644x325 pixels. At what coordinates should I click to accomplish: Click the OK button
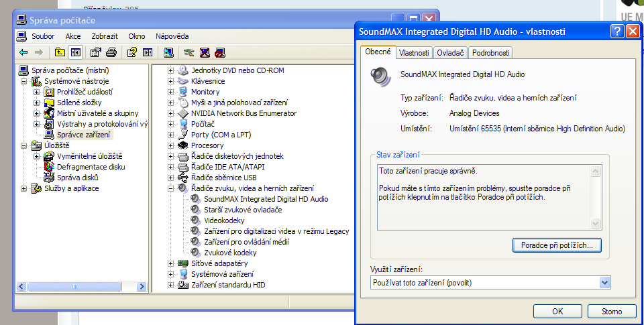click(x=557, y=312)
